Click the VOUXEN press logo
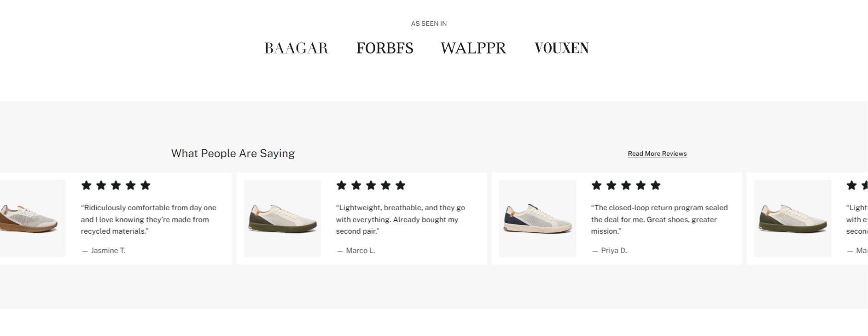Viewport: 868px width, 336px height. (x=562, y=48)
